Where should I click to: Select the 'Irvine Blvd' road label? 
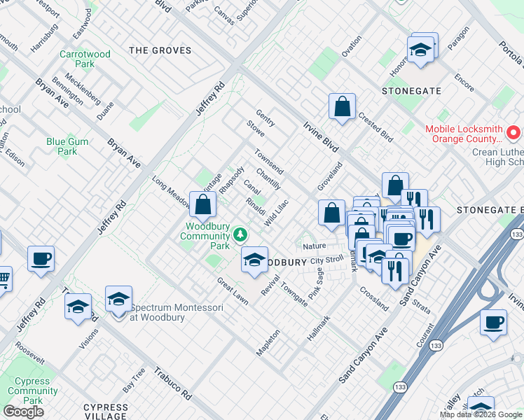(x=321, y=137)
